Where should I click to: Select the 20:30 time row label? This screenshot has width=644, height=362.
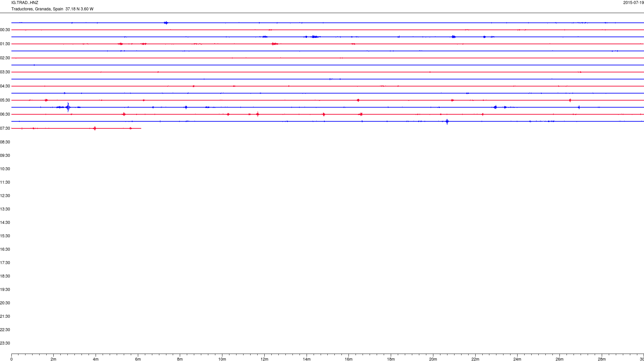point(5,303)
